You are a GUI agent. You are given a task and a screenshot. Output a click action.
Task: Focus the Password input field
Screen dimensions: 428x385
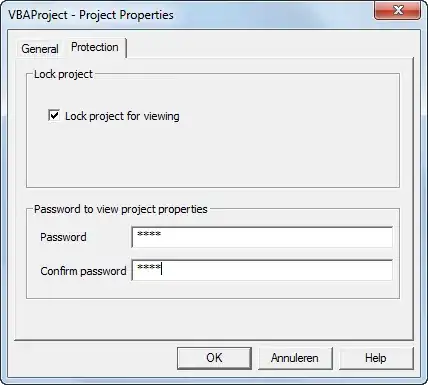pos(262,237)
